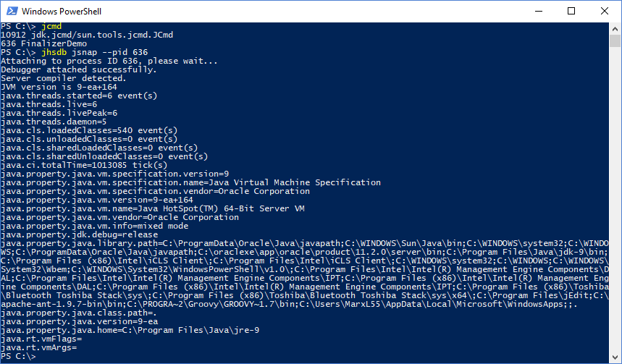Screen dimensions: 622x364
Task: Close the Windows PowerShell window
Action: [604, 11]
